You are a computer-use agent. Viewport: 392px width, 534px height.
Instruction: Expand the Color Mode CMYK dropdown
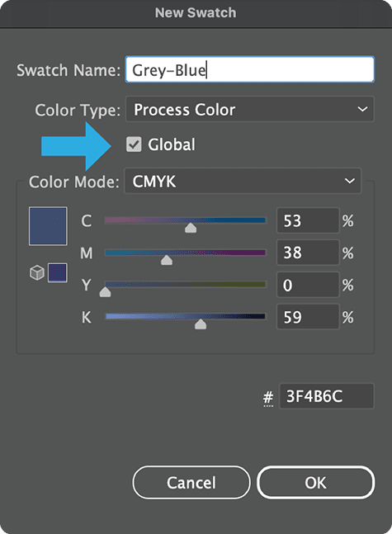click(x=242, y=181)
